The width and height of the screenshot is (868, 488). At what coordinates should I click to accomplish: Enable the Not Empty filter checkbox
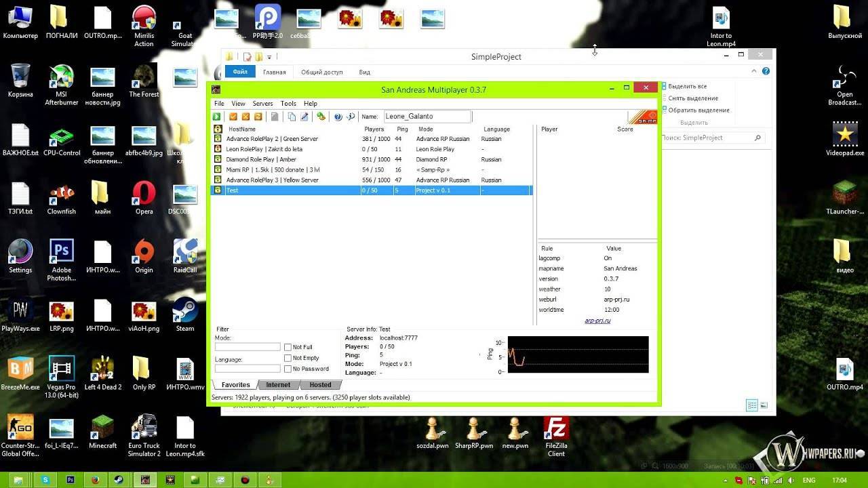pos(288,358)
